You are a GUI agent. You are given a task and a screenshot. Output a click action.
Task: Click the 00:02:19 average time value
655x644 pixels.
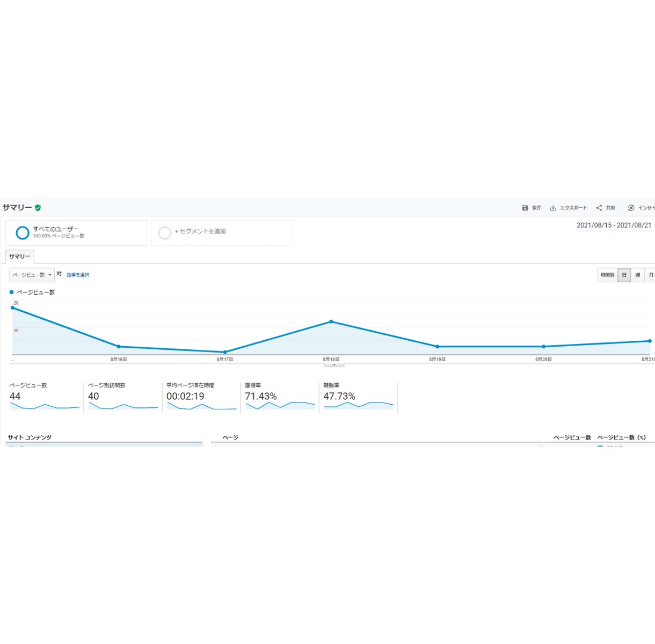(x=185, y=396)
